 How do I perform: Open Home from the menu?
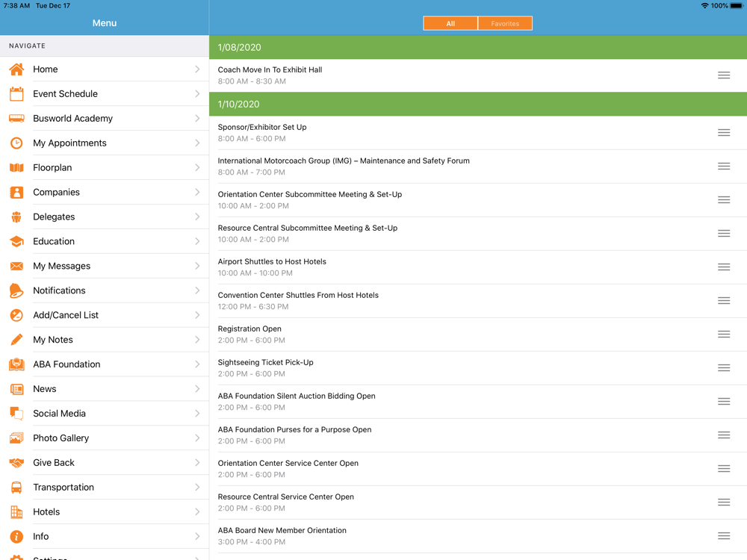[105, 69]
